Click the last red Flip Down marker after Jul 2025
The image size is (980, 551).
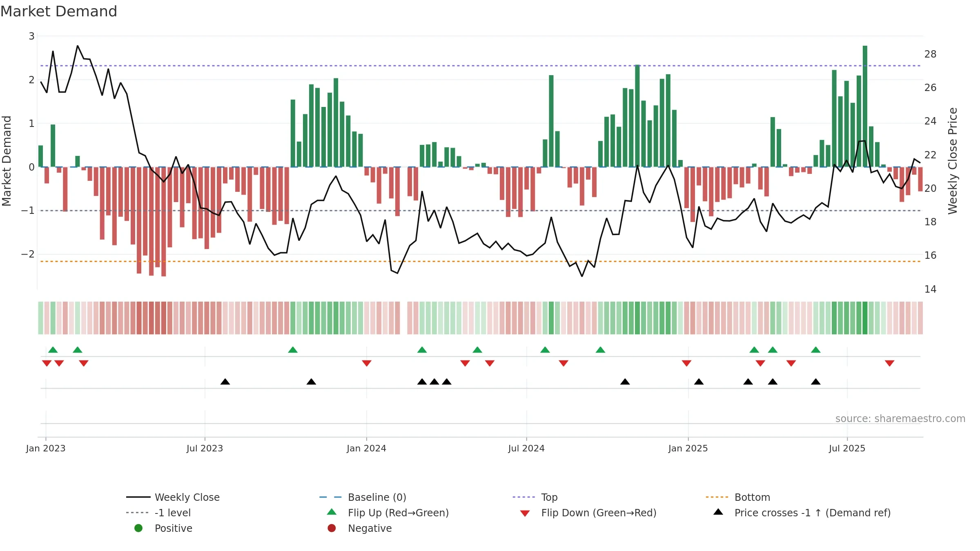[x=890, y=363]
